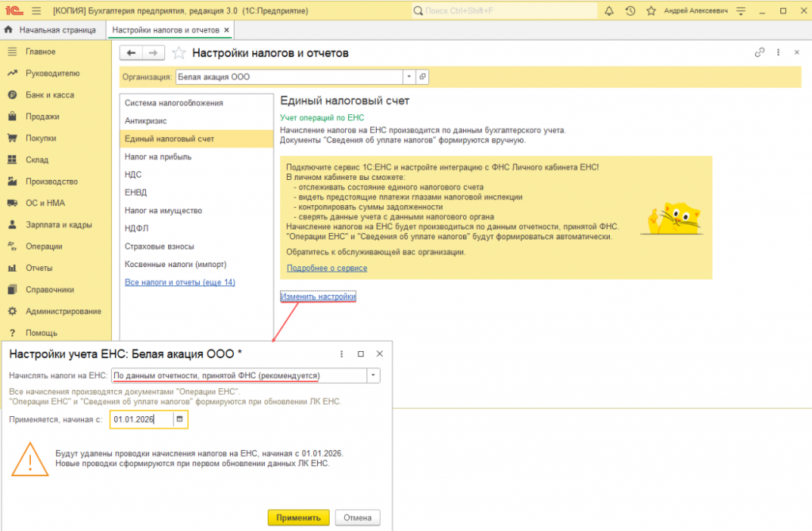Click the Изменить настройки link
The width and height of the screenshot is (812, 531).
tap(318, 296)
